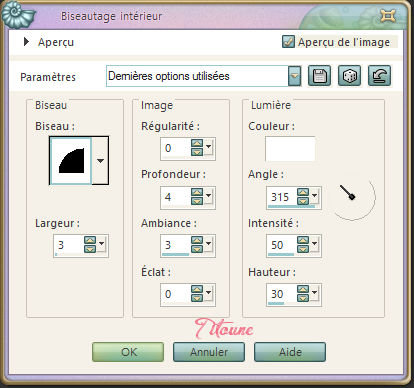
Task: Open the Paramètres presets dropdown
Action: click(x=295, y=76)
